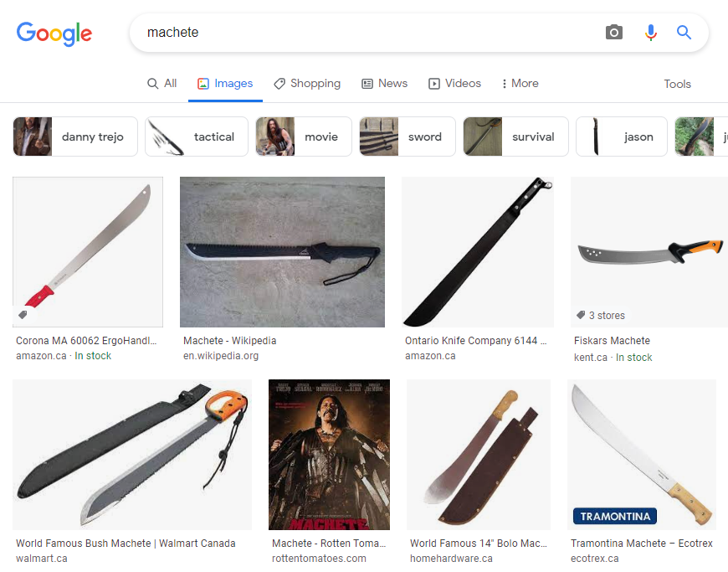Image resolution: width=728 pixels, height=572 pixels.
Task: Open the Shopping tab
Action: pyautogui.click(x=307, y=84)
